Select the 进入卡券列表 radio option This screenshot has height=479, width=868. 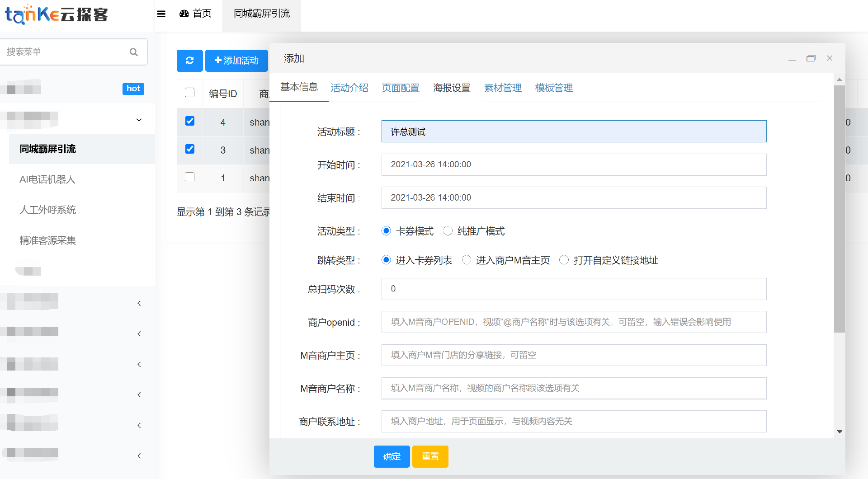[386, 260]
